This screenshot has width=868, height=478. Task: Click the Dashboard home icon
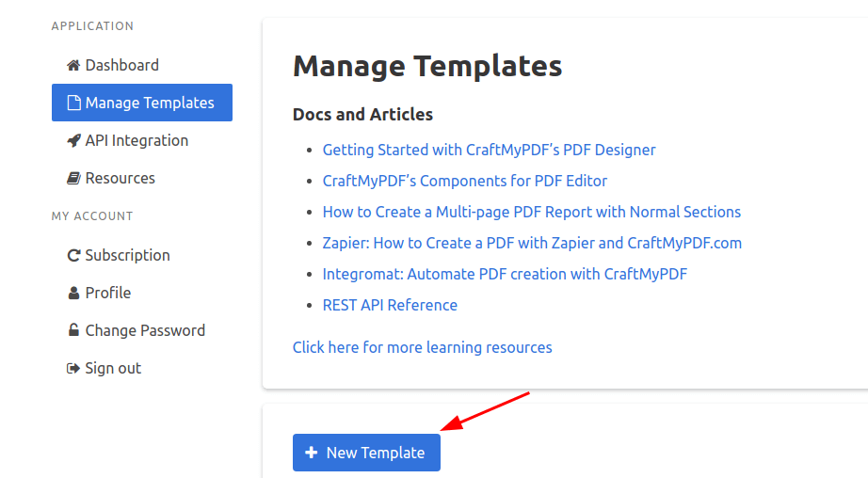coord(73,65)
